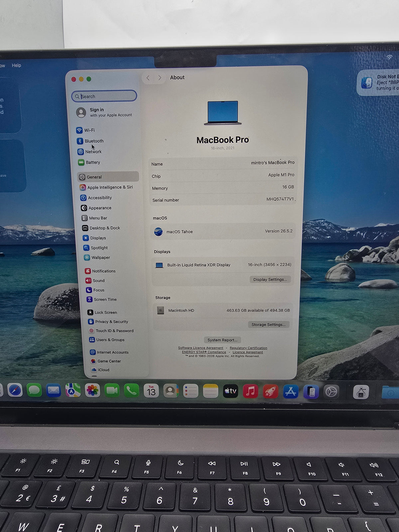Click the Built-in Liquid Retina XDR Display row
The width and height of the screenshot is (399, 532).
[x=223, y=265]
